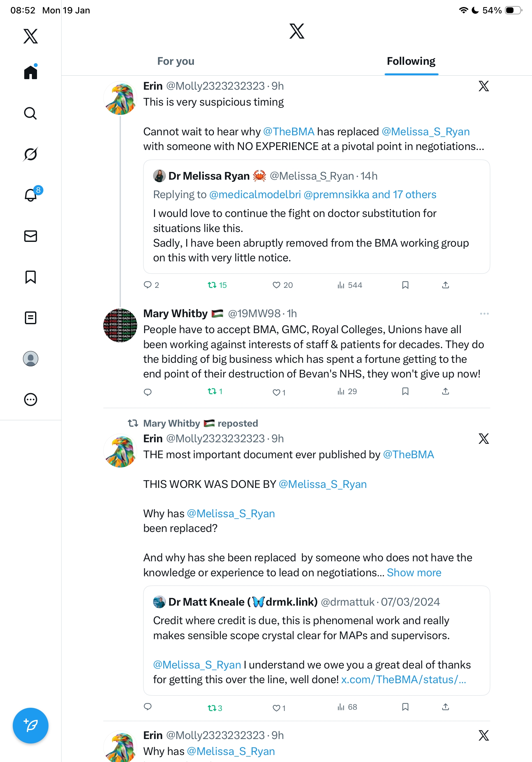This screenshot has width=532, height=762.
Task: Open the Search page in sidebar
Action: tap(31, 114)
